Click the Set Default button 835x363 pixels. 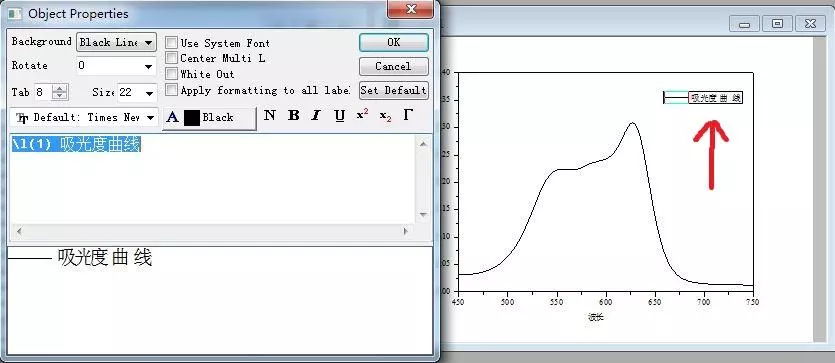click(394, 90)
